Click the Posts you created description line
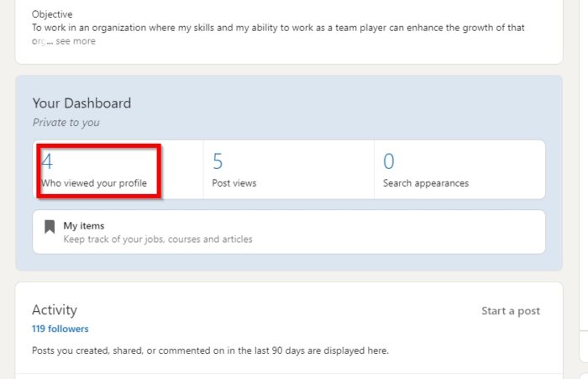This screenshot has width=588, height=379. pos(210,350)
